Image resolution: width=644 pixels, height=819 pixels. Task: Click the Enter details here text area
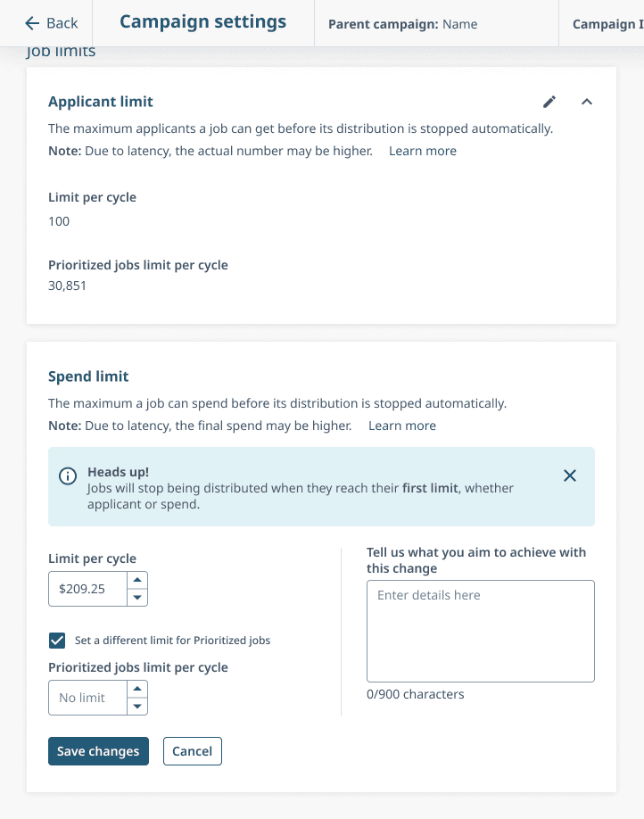(480, 631)
